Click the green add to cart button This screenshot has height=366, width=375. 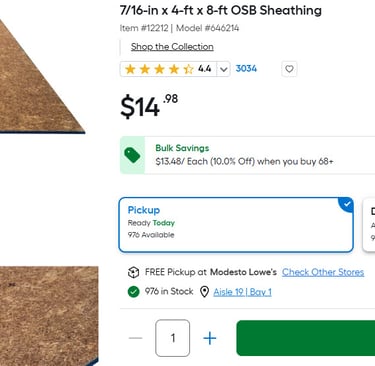(x=306, y=338)
